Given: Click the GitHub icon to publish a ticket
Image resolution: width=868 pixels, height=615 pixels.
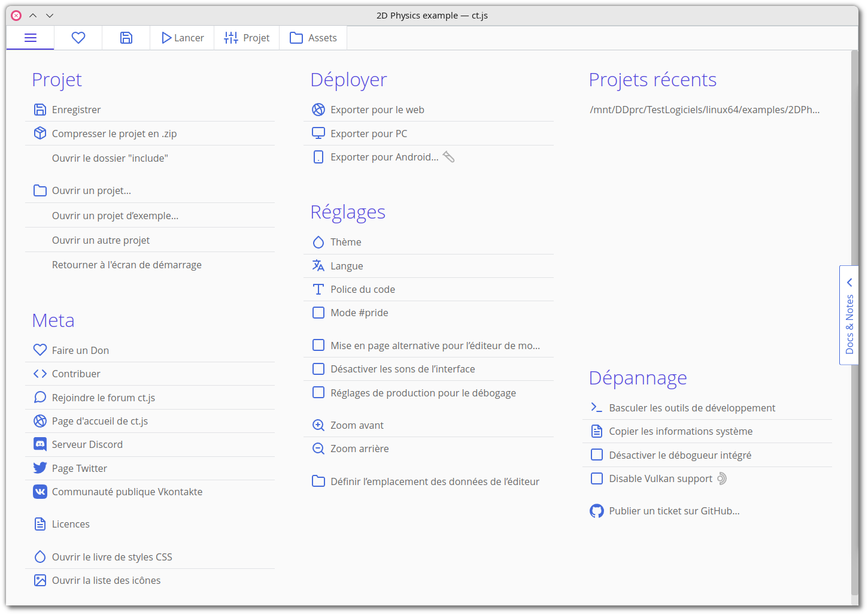Looking at the screenshot, I should click(597, 511).
